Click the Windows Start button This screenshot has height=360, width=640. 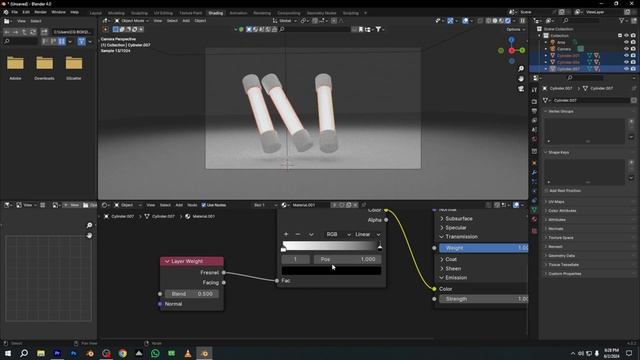coord(8,353)
